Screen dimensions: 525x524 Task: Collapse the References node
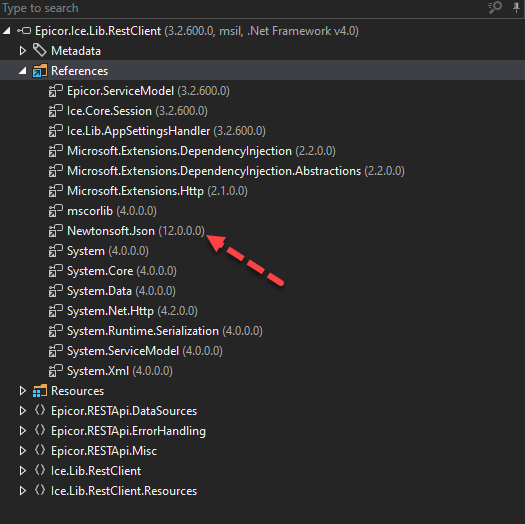[22, 71]
